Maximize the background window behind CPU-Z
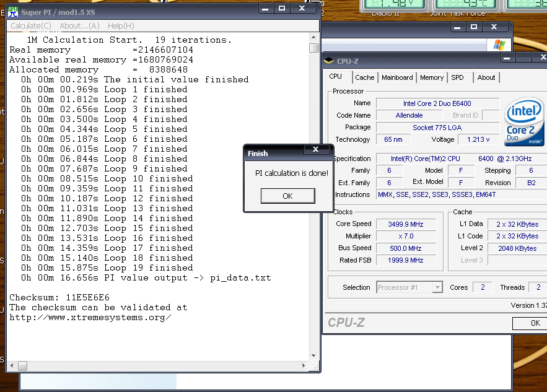Viewport: 547px width, 392px height. [474, 27]
